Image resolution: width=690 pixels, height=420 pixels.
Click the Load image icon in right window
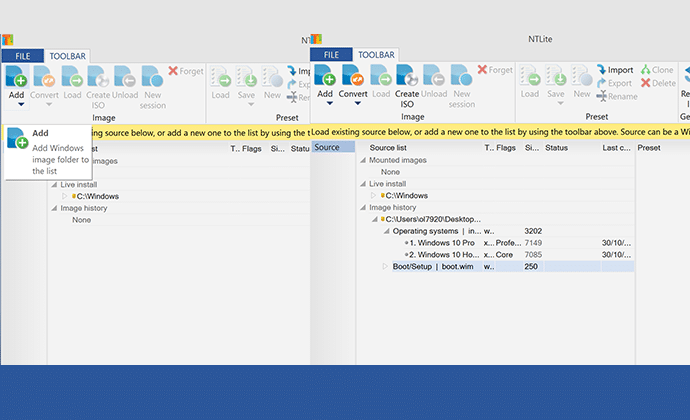pyautogui.click(x=381, y=75)
